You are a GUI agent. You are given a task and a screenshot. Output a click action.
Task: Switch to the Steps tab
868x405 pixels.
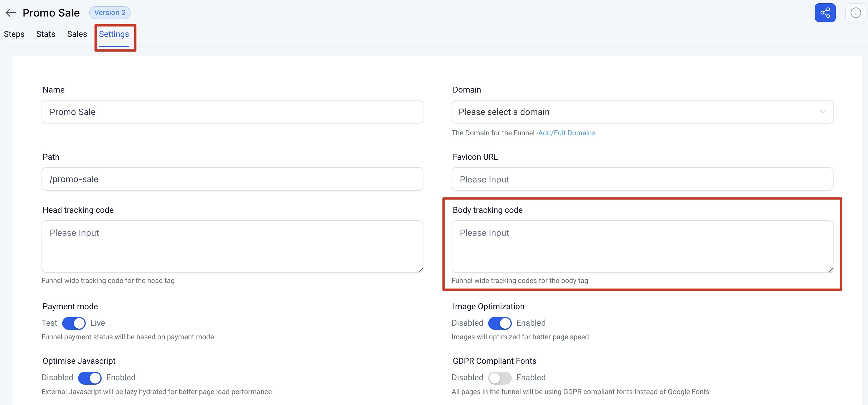[x=14, y=34]
